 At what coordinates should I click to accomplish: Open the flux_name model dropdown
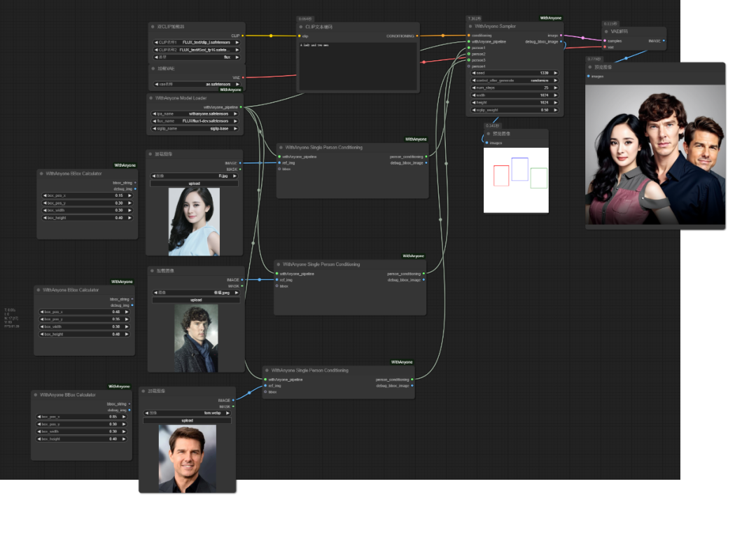click(x=196, y=121)
